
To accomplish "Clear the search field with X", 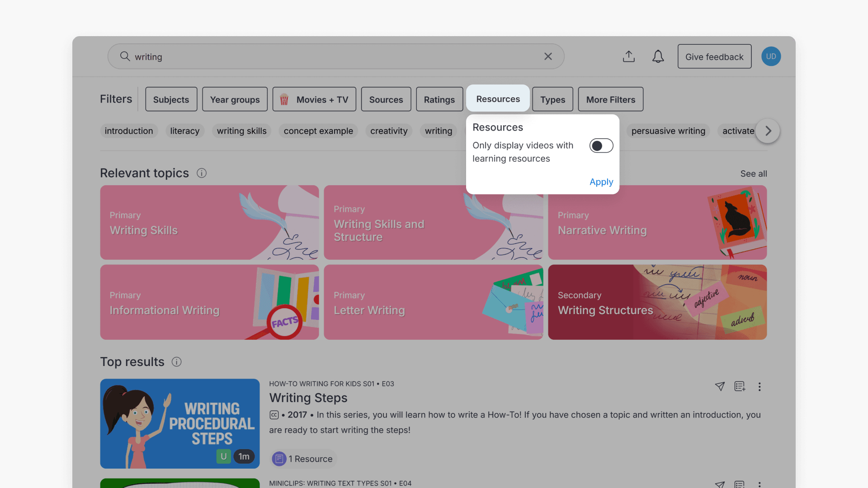I will click(x=548, y=56).
